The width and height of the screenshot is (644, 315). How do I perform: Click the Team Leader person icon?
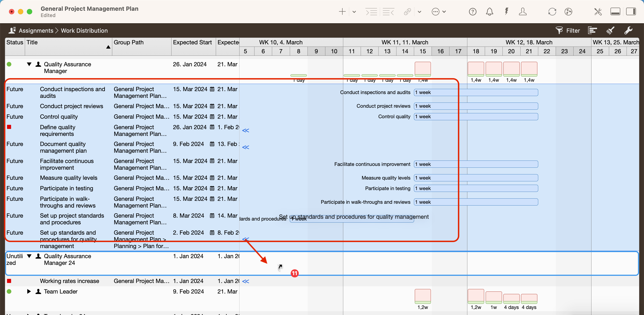coord(38,291)
